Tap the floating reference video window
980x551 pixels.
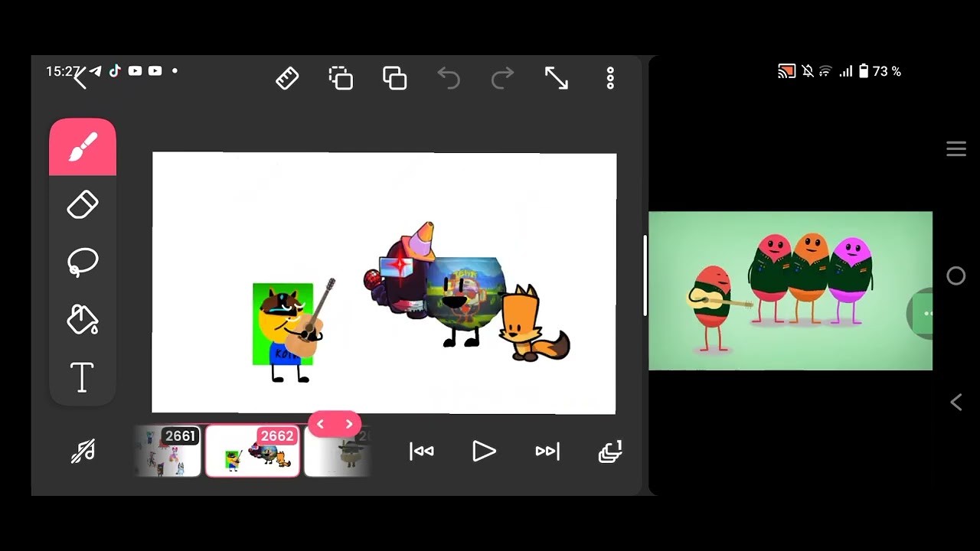coord(790,291)
